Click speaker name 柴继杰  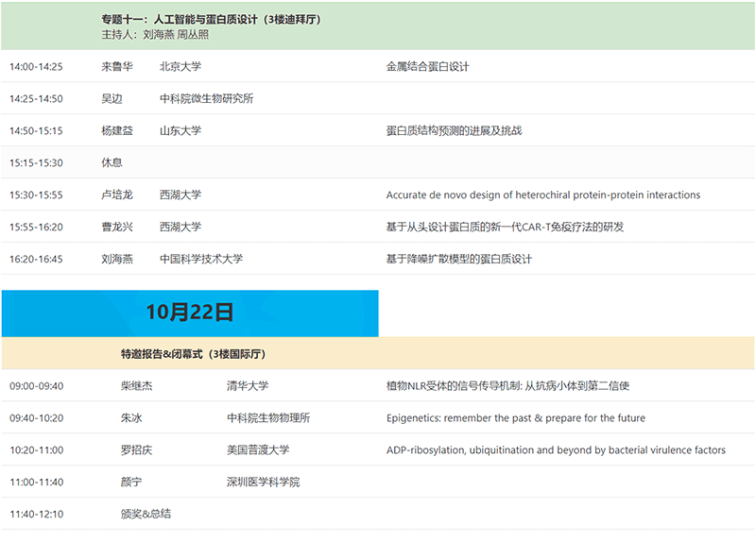[137, 386]
